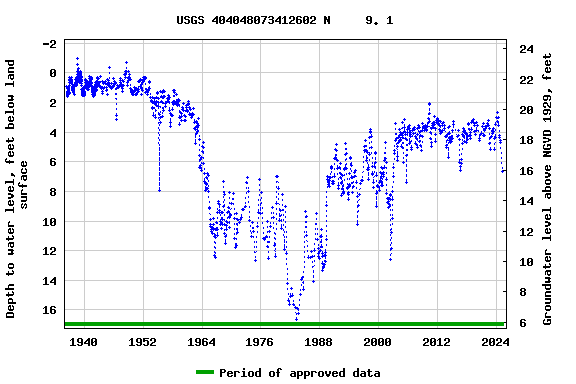Click the left axis value '-2'
The image size is (576, 384).
point(50,44)
